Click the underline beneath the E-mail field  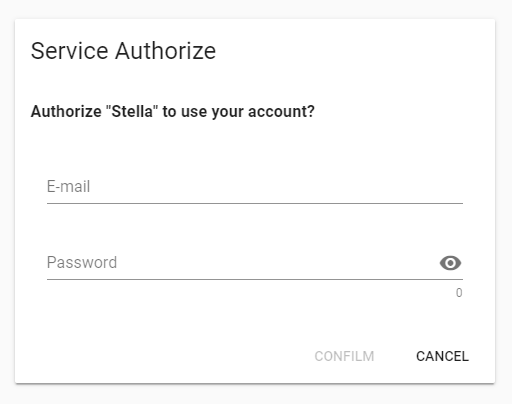pos(255,203)
